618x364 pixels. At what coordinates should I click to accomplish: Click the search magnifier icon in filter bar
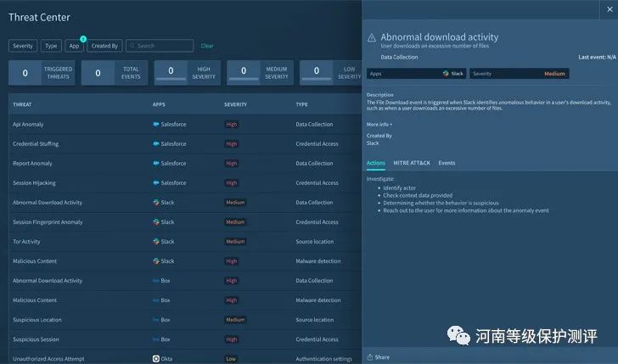[132, 46]
